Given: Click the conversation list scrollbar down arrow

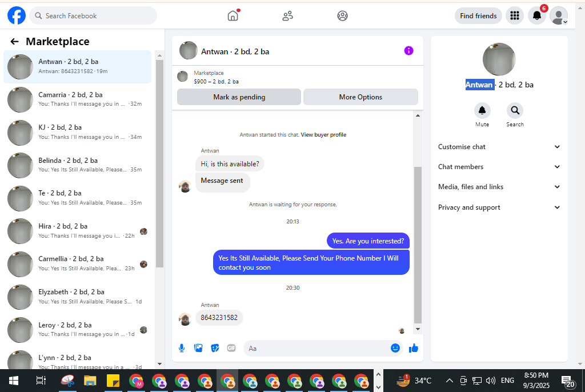Looking at the screenshot, I should (x=160, y=363).
